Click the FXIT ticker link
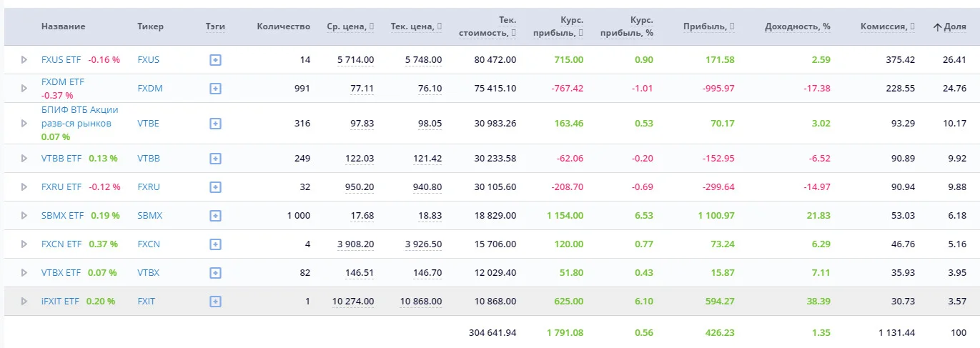The height and width of the screenshot is (348, 980). click(147, 302)
